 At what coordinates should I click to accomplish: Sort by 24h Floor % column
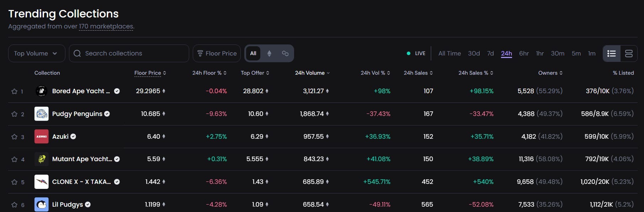(209, 73)
